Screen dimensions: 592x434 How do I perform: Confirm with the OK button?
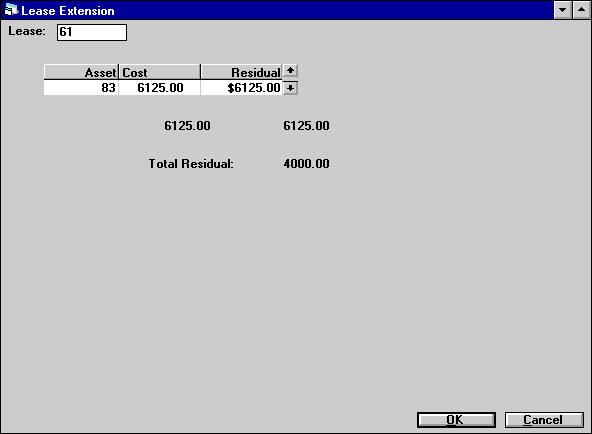[456, 420]
